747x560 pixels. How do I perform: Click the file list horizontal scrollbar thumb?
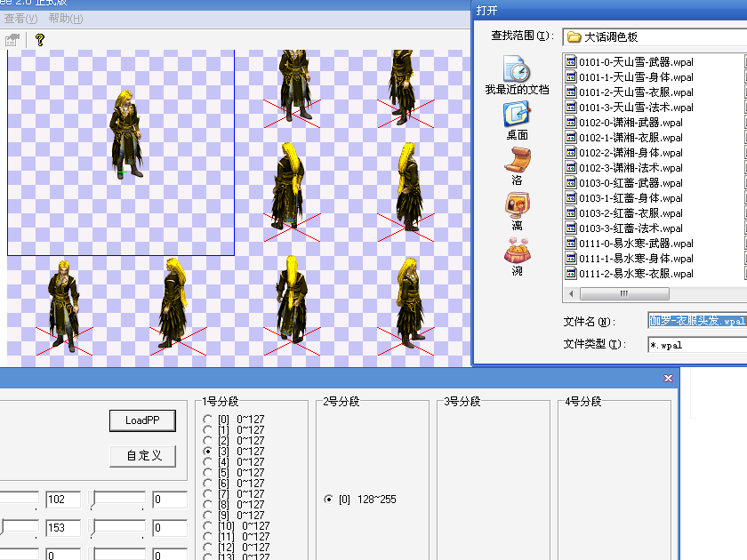click(x=624, y=294)
